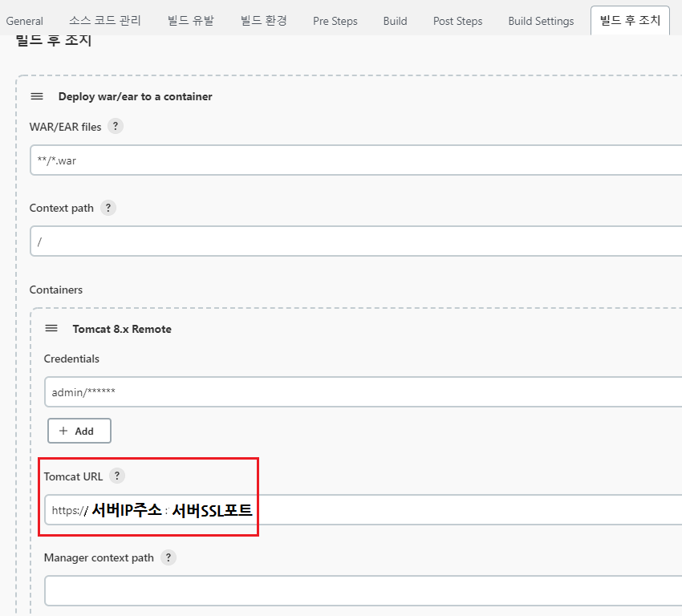The image size is (682, 616).
Task: Open the Credentials admin dropdown
Action: (363, 392)
